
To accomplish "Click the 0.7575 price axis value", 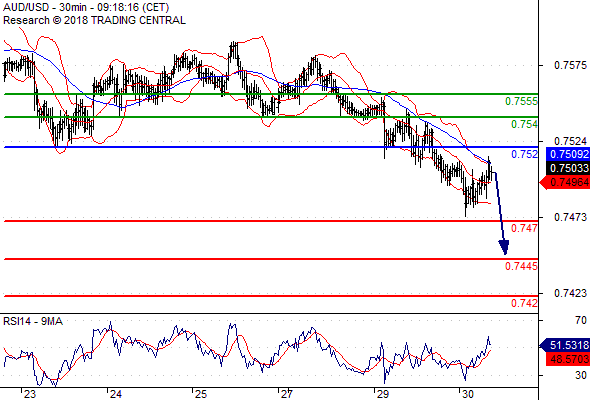I will 570,65.
